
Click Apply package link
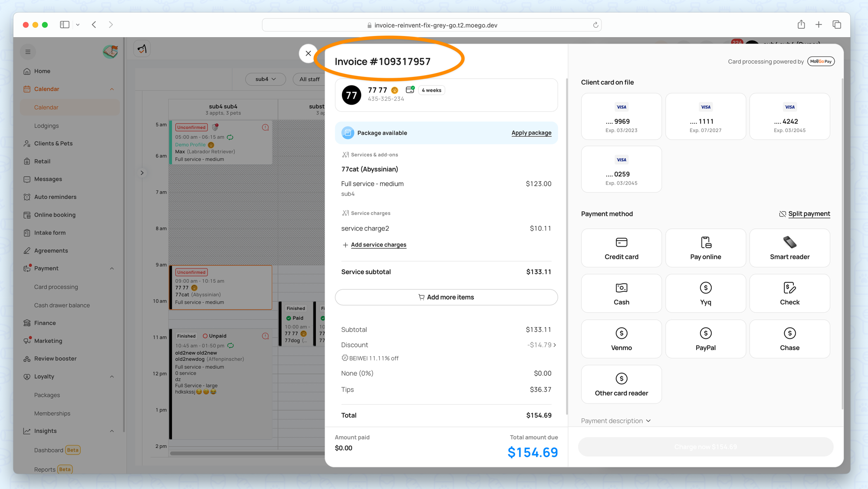[531, 133]
